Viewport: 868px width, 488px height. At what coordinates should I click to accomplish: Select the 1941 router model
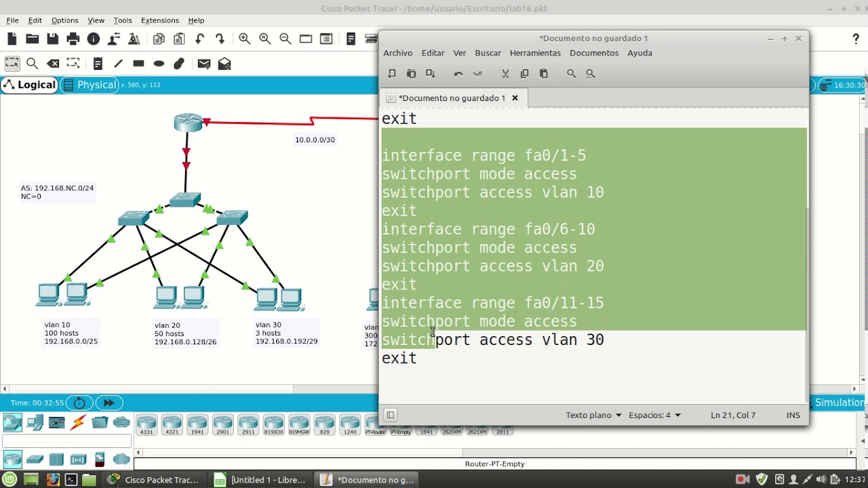pos(197,425)
